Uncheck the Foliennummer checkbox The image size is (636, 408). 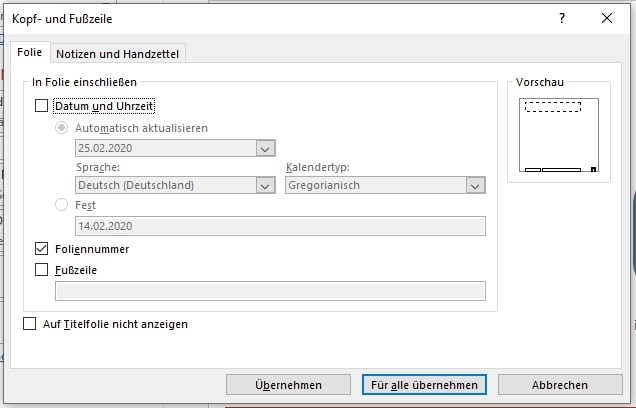(x=41, y=249)
